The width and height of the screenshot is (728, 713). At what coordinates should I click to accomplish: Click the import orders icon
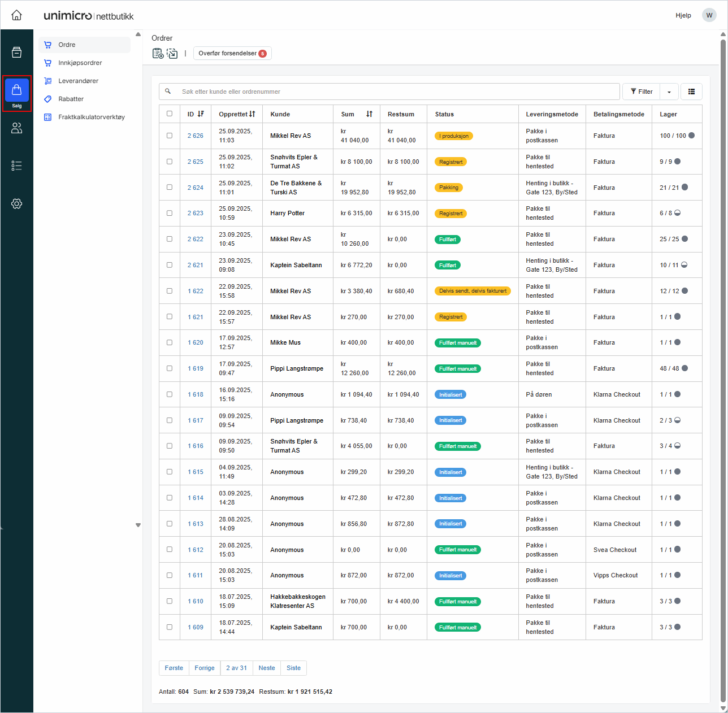172,54
